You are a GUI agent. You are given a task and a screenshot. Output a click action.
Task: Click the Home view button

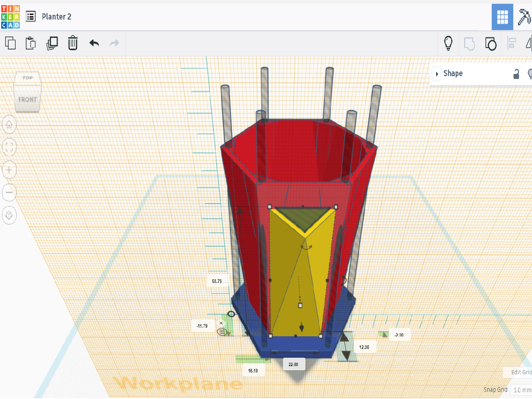tap(9, 124)
